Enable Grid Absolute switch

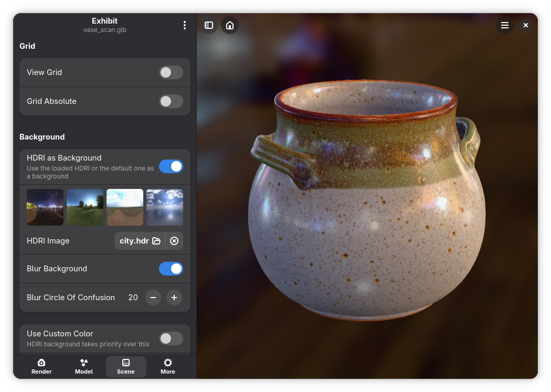[171, 101]
